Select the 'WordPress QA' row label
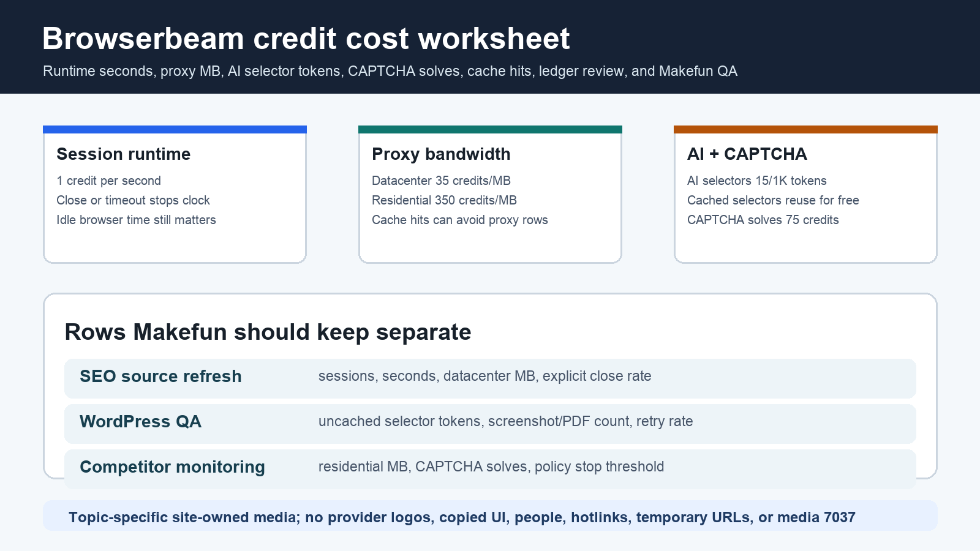 point(140,421)
